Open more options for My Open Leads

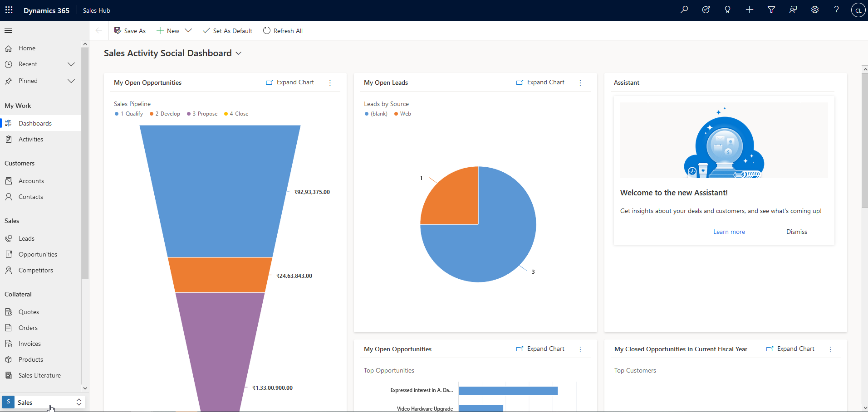click(580, 83)
